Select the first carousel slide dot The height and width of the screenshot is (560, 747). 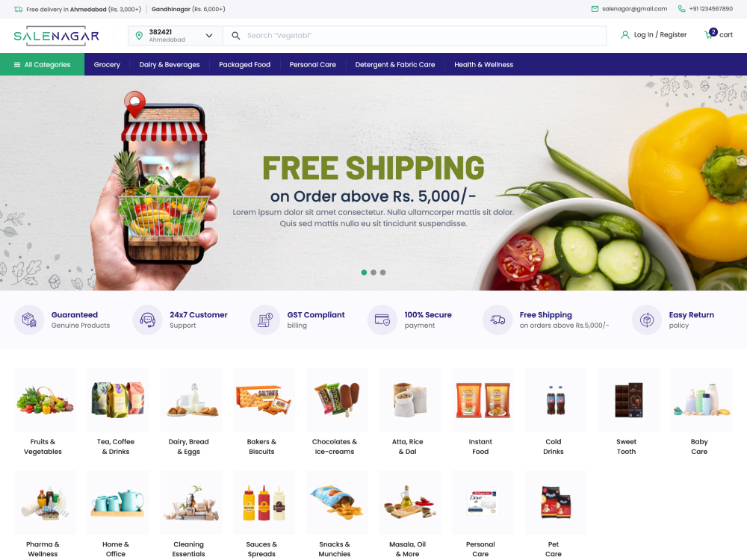point(364,273)
